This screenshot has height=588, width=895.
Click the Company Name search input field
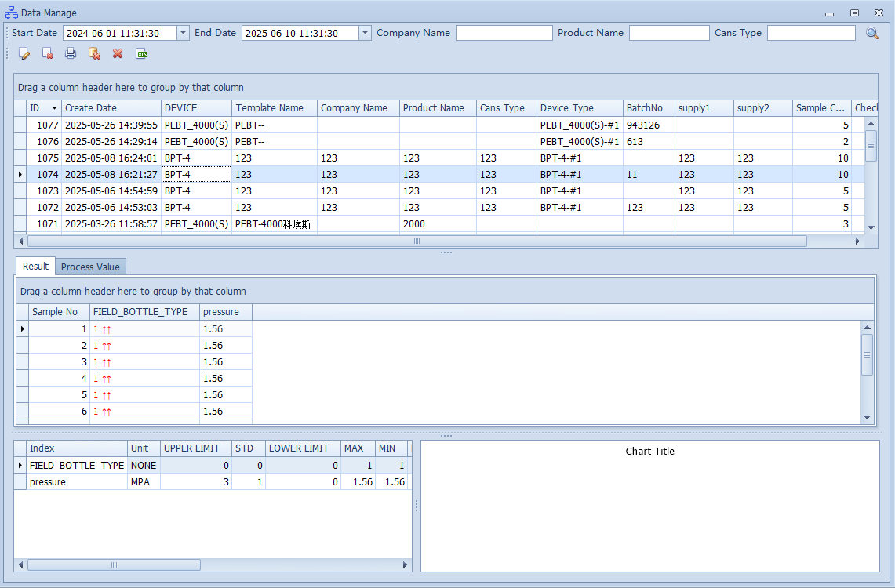[x=504, y=33]
